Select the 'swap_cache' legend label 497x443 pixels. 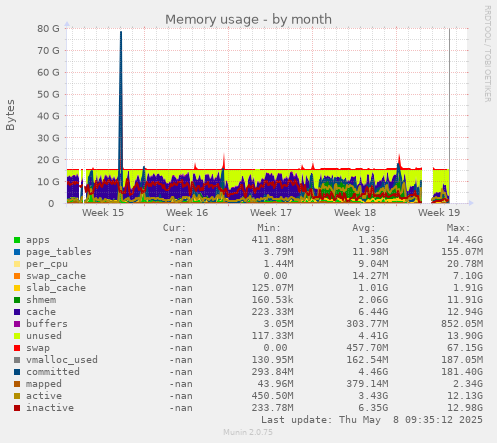pos(56,276)
